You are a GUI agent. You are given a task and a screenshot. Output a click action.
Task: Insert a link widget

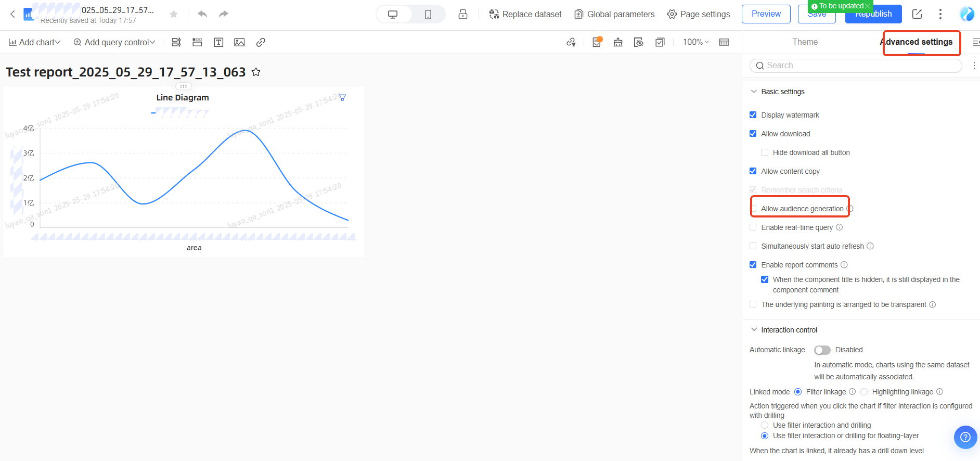[261, 42]
